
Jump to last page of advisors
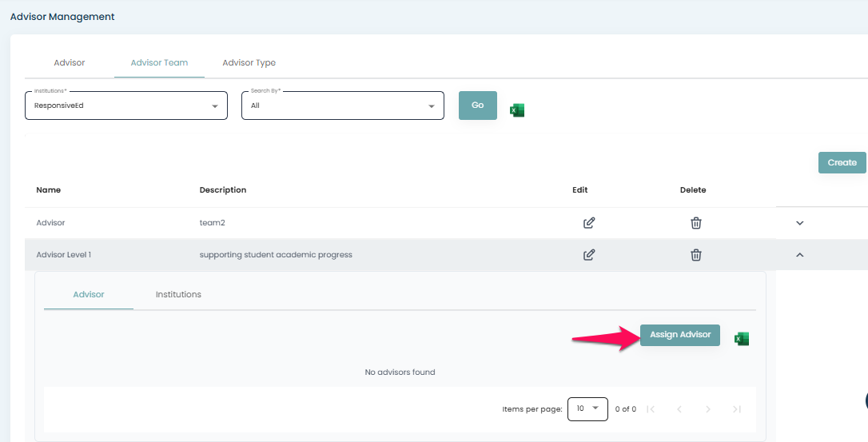(x=737, y=409)
